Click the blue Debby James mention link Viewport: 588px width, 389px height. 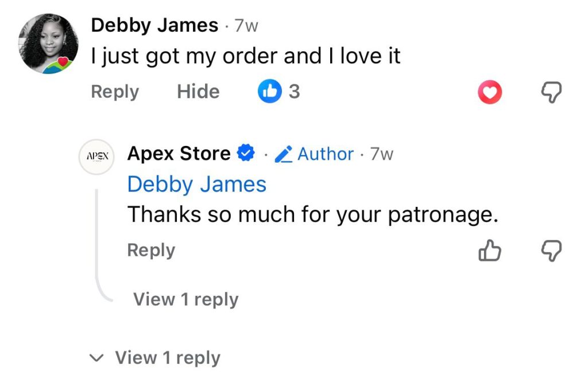197,184
